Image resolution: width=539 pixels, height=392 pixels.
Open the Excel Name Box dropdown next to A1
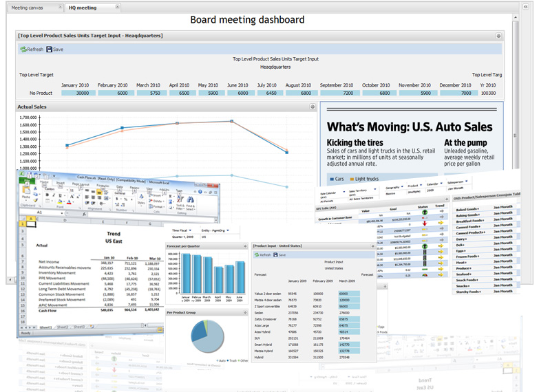(62, 213)
